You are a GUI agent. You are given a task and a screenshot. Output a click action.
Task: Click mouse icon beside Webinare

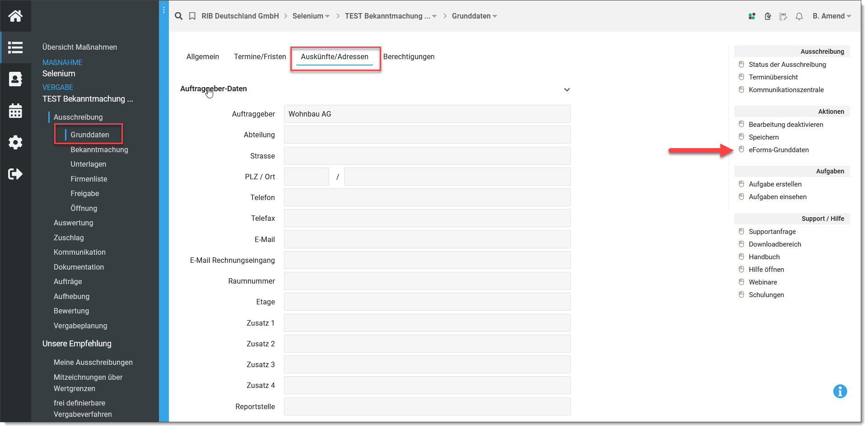coord(741,282)
